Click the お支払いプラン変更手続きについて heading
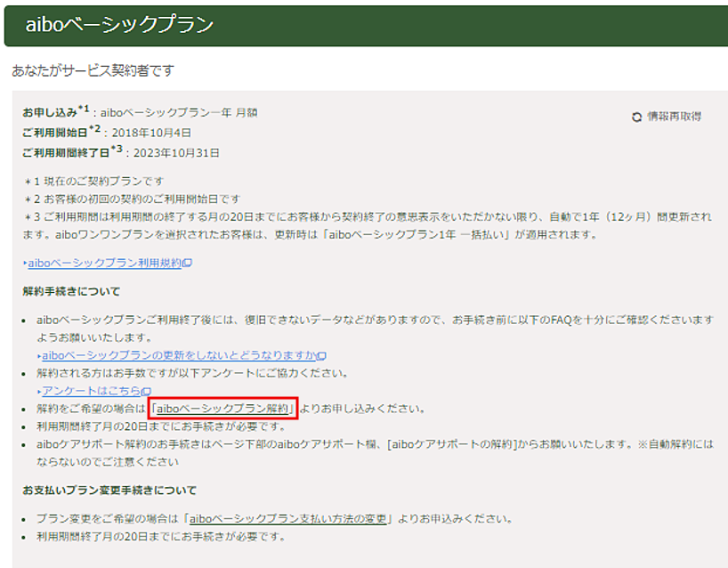Viewport: 728px width, 568px height. point(109,491)
